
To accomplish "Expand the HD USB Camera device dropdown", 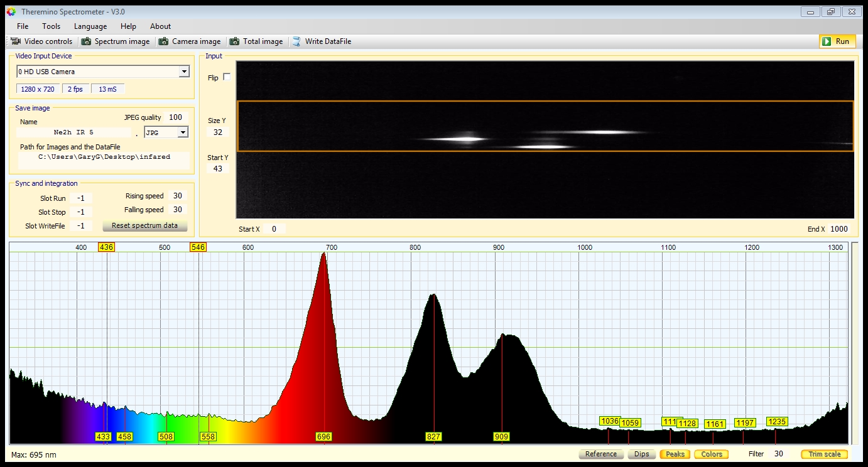I will pyautogui.click(x=184, y=72).
